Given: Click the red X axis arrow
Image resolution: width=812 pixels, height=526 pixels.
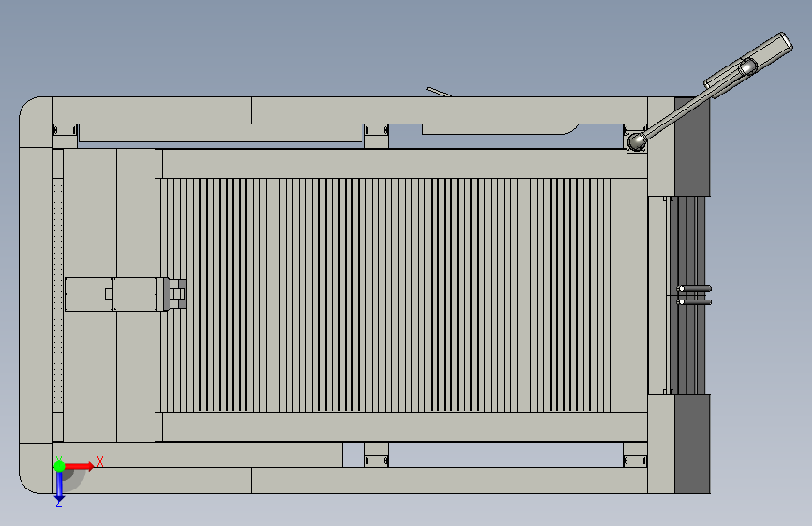Looking at the screenshot, I should point(79,466).
